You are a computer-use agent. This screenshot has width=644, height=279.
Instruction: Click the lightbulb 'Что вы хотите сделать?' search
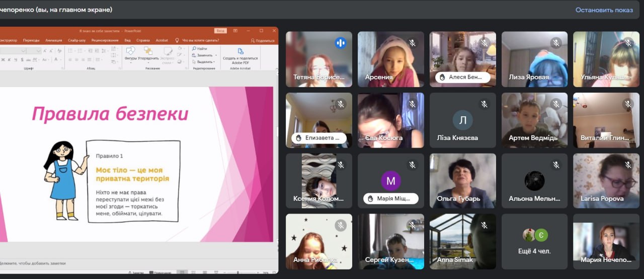[177, 40]
